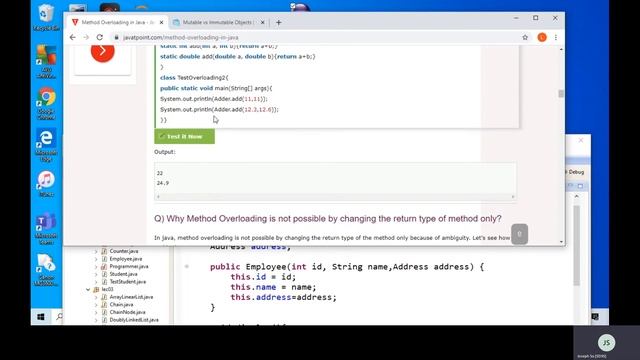The width and height of the screenshot is (640, 360).
Task: Open iTunes desktop shortcut
Action: tap(46, 184)
